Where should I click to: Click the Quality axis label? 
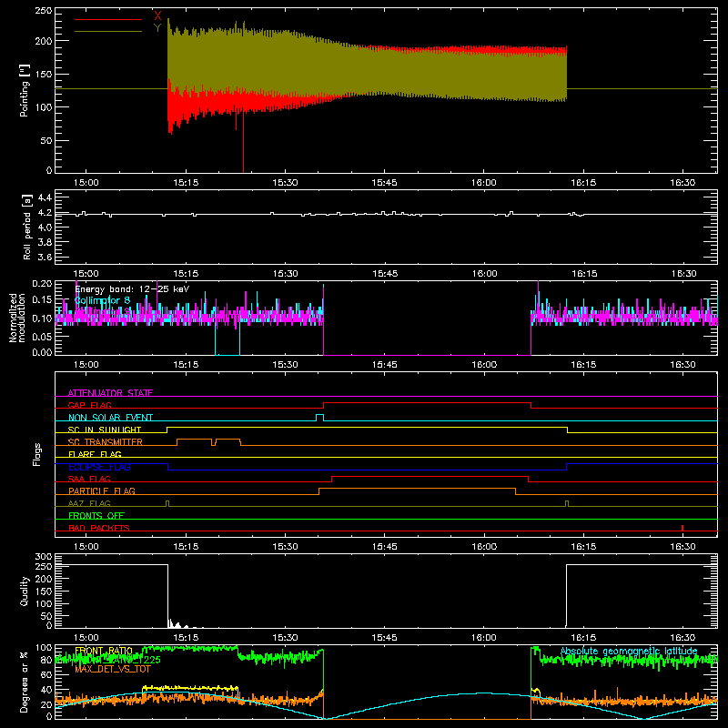point(25,591)
